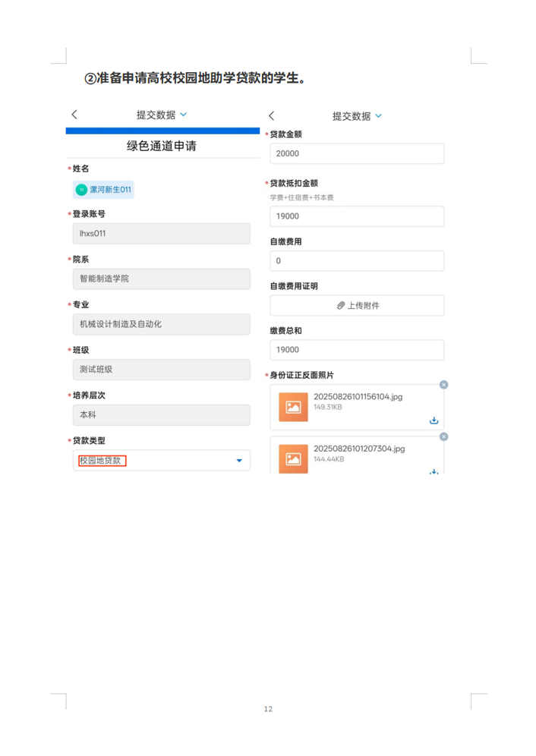Click the 培养层次 field showing 本科
Image resolution: width=536 pixels, height=756 pixels.
tap(161, 415)
